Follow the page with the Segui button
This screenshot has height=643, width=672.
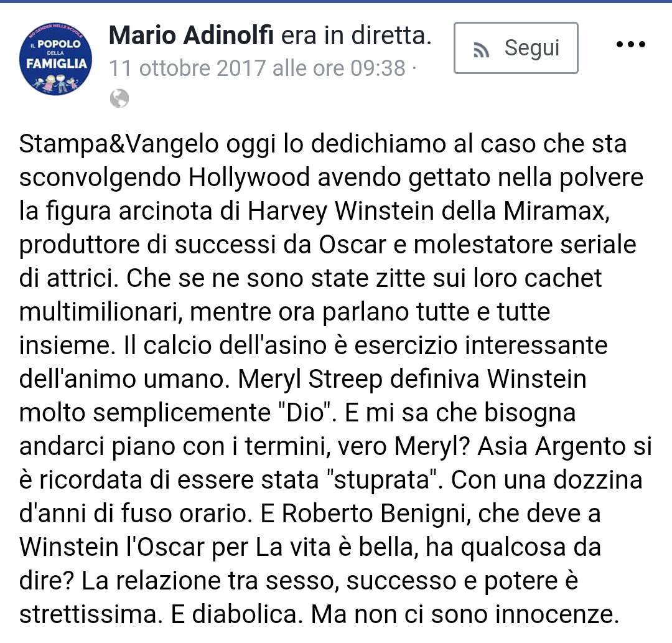[516, 48]
